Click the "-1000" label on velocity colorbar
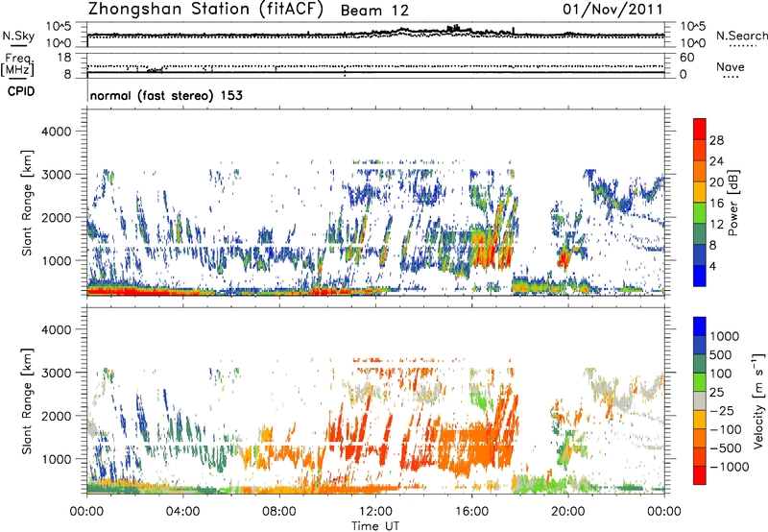Viewport: 768px width, 532px height. (x=729, y=467)
